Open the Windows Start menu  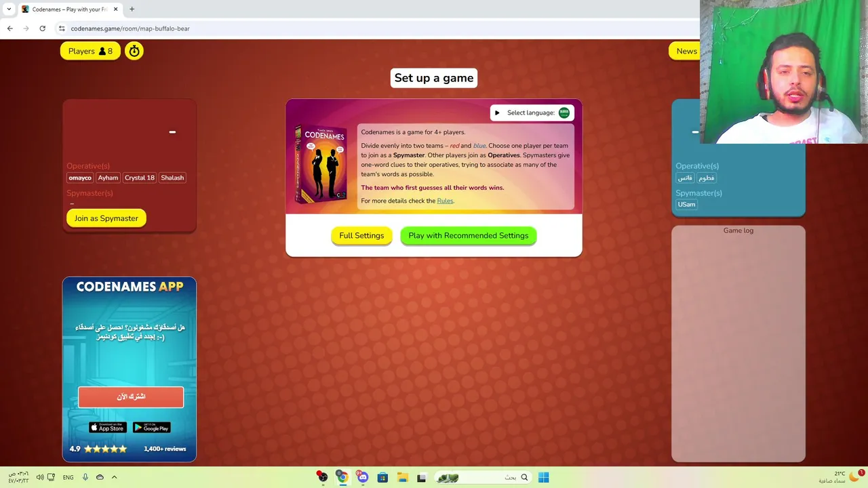[543, 477]
